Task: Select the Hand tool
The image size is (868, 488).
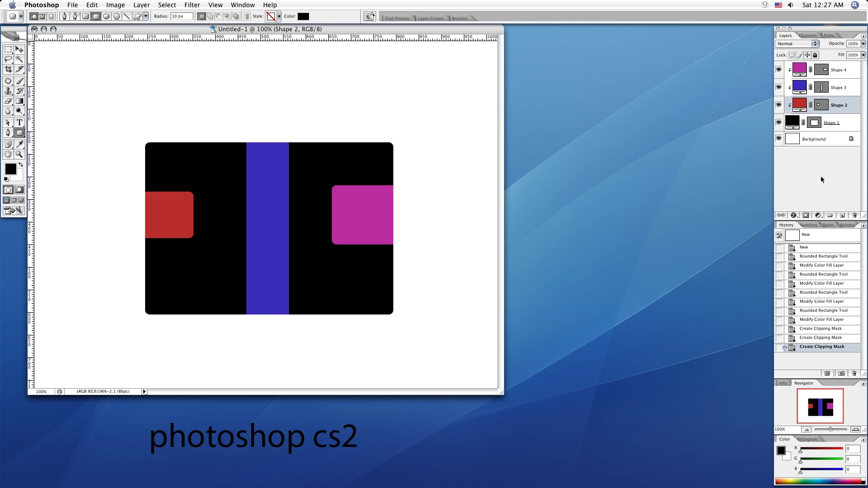Action: click(8, 155)
